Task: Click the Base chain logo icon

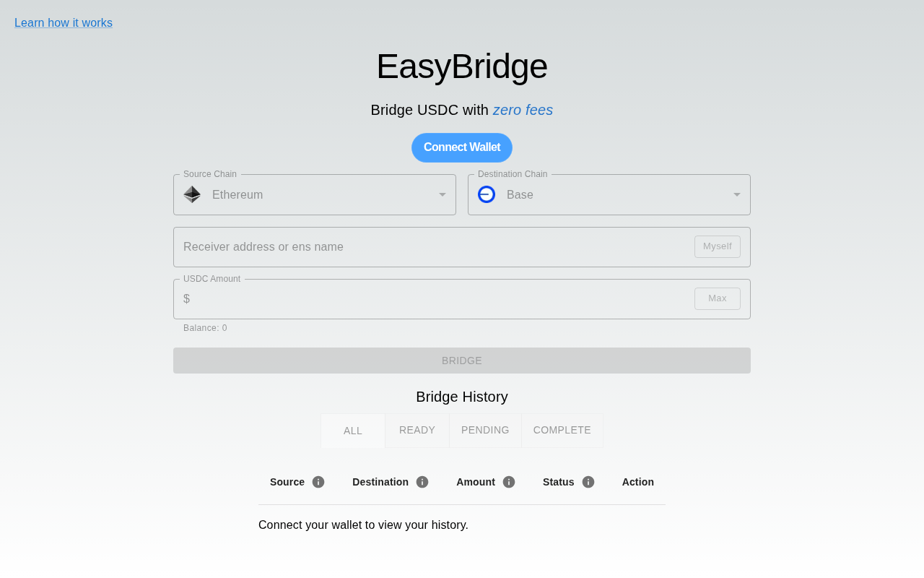Action: (487, 194)
